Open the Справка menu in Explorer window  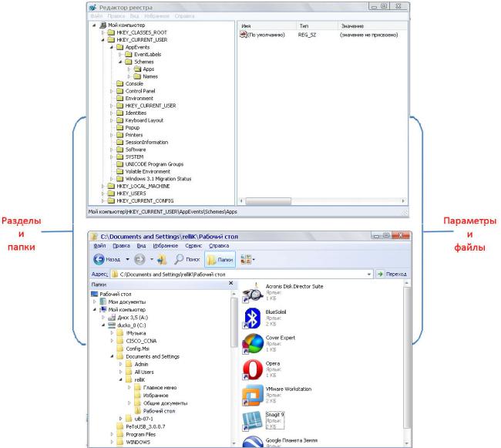pos(219,246)
